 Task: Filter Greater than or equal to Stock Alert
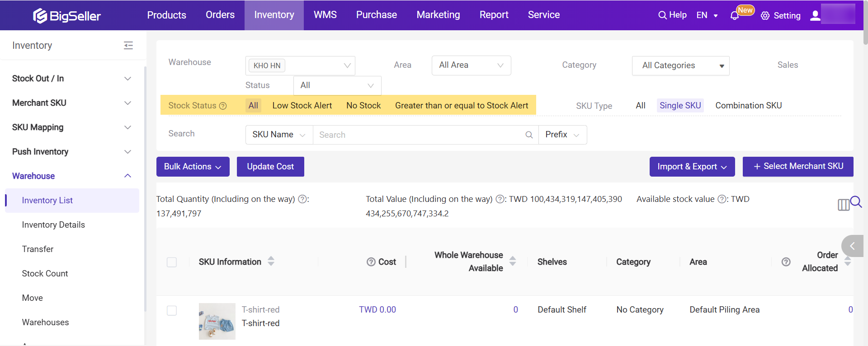pos(462,106)
